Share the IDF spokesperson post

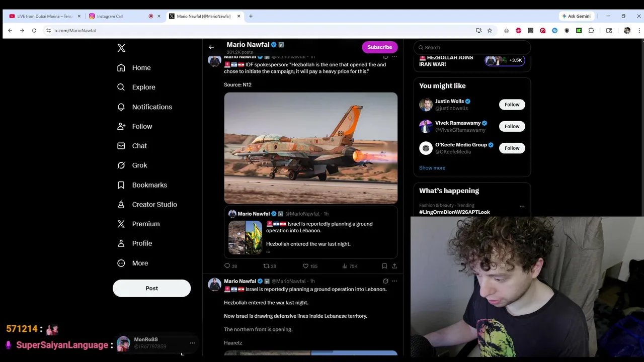394,266
